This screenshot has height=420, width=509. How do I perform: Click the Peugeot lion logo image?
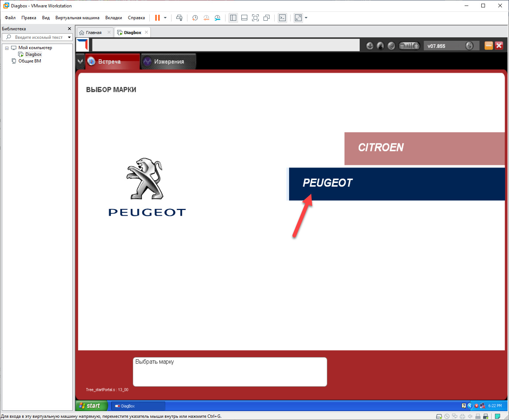145,179
